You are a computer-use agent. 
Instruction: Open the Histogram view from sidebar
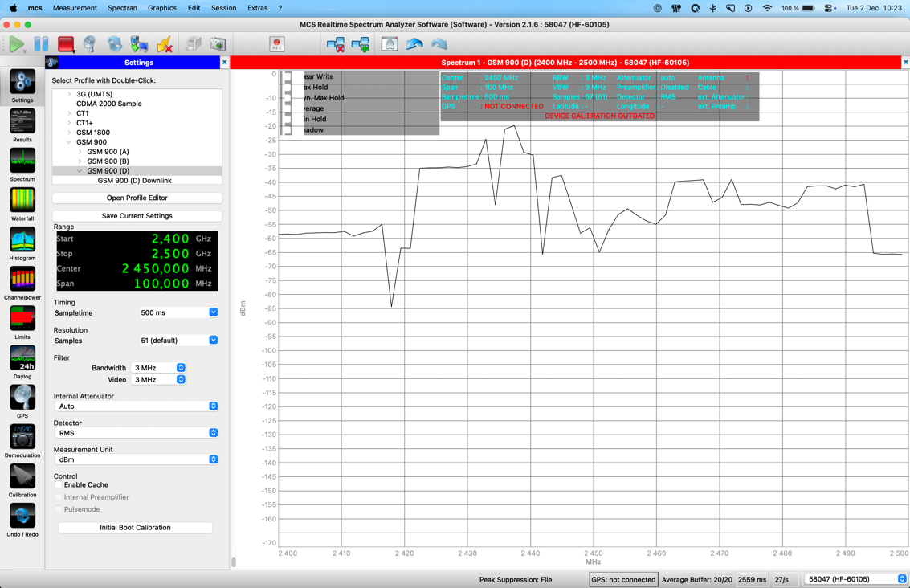pos(22,240)
